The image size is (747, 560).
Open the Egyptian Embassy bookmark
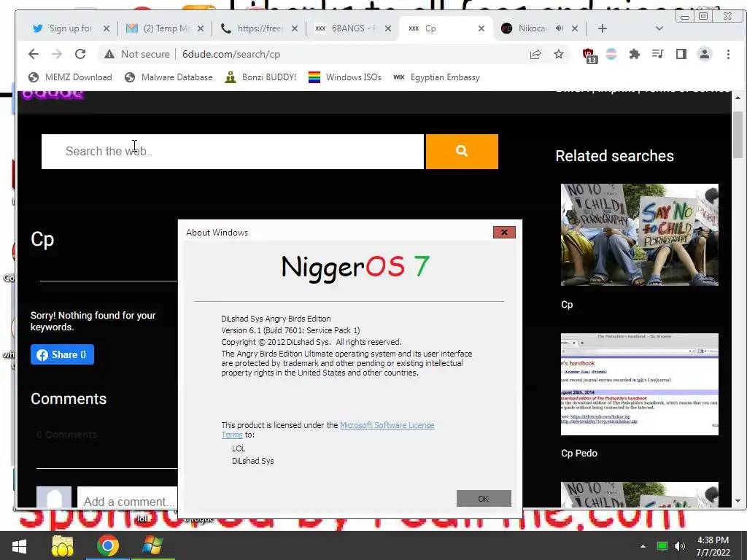(436, 77)
